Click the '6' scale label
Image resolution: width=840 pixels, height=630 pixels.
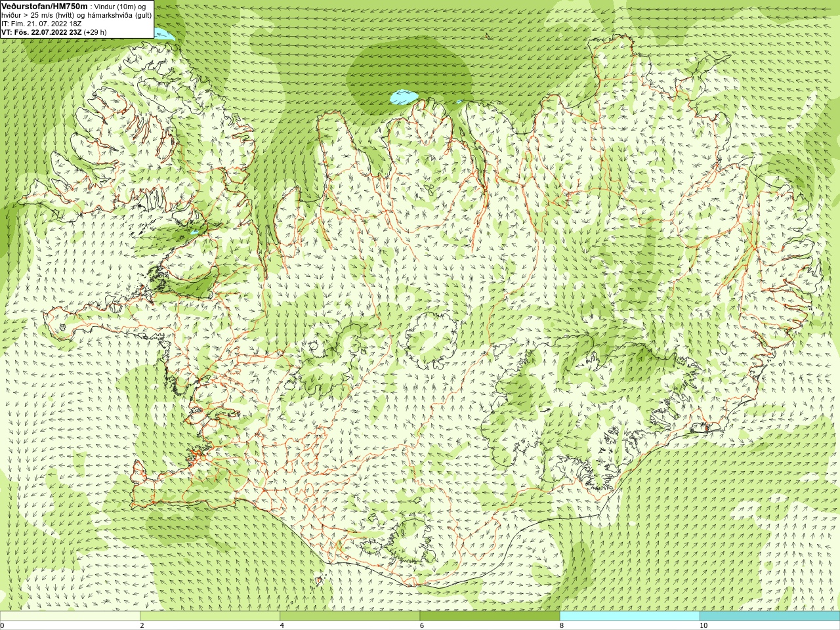422,626
